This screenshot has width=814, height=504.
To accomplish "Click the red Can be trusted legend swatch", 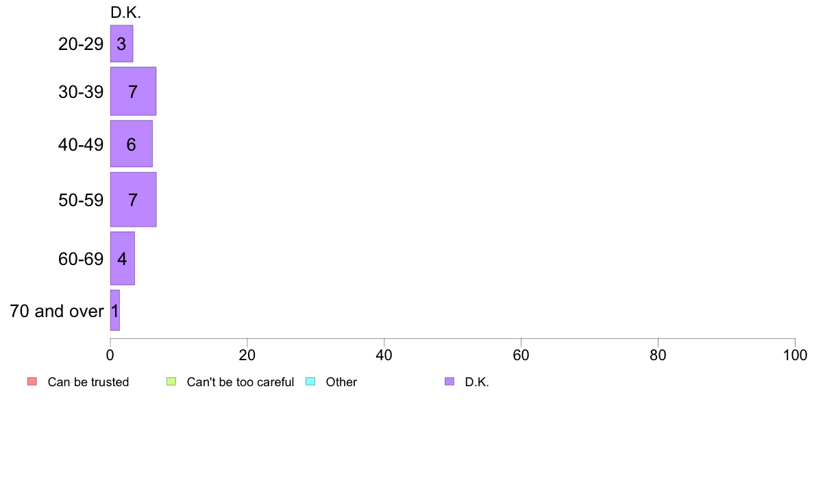I will click(x=32, y=381).
